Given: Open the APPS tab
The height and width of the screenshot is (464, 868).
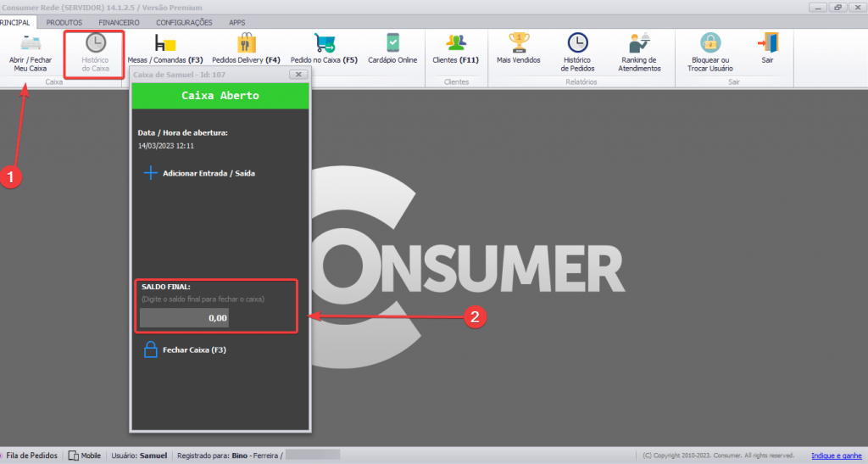Looking at the screenshot, I should [x=236, y=22].
